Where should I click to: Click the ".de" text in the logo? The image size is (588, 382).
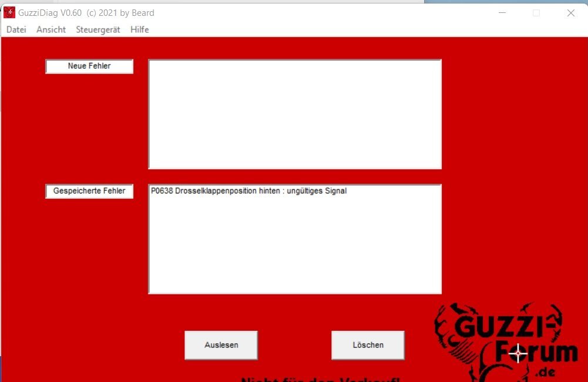(x=546, y=372)
